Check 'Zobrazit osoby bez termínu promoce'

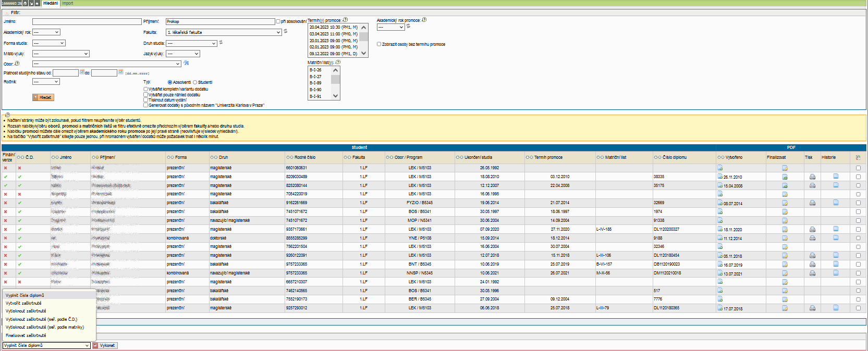(x=379, y=44)
